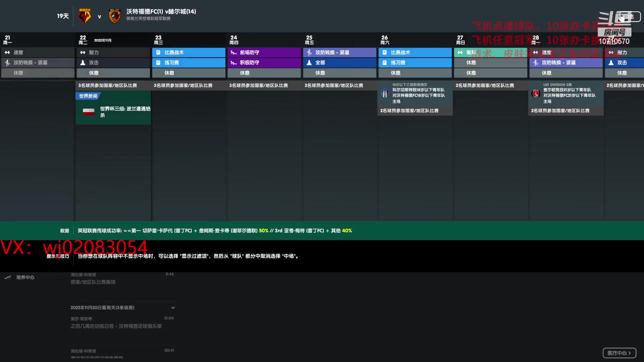The width and height of the screenshot is (644, 362).
Task: Open Colchester United U18 fixture on Saturday 26
Action: click(x=415, y=94)
